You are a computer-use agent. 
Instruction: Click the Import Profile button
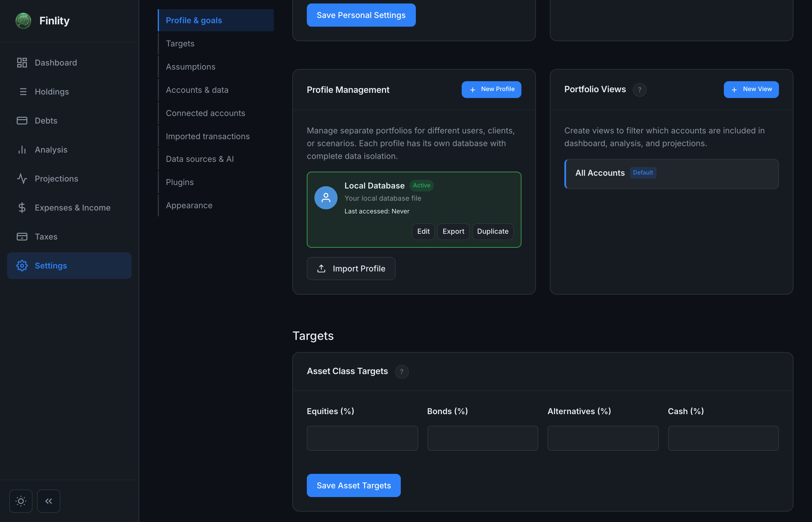click(x=351, y=269)
